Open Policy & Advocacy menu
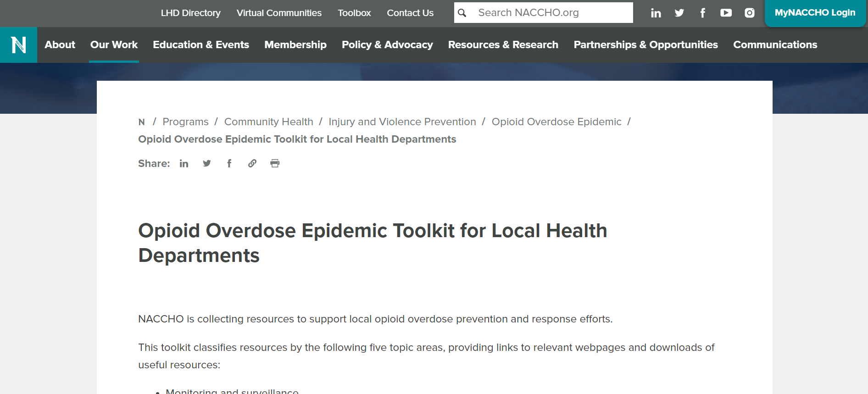The height and width of the screenshot is (394, 868). 387,45
